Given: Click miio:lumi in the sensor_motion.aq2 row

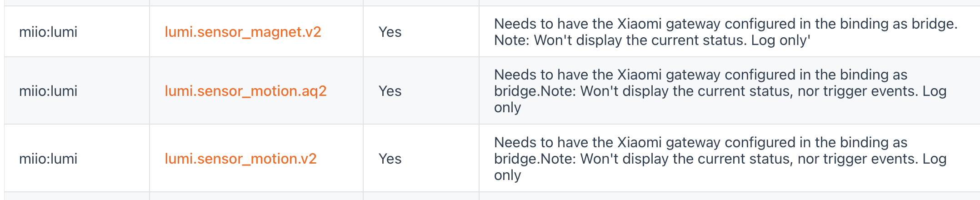Looking at the screenshot, I should (48, 91).
